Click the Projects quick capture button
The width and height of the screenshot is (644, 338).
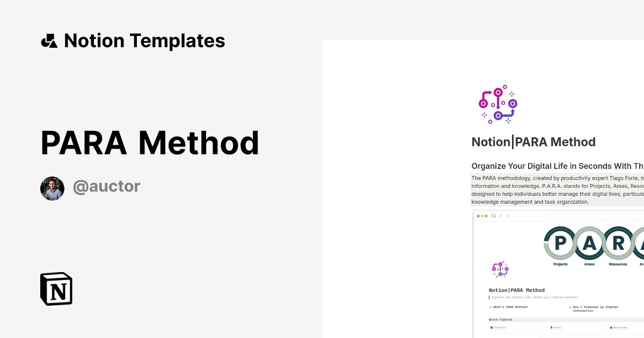[x=499, y=327]
